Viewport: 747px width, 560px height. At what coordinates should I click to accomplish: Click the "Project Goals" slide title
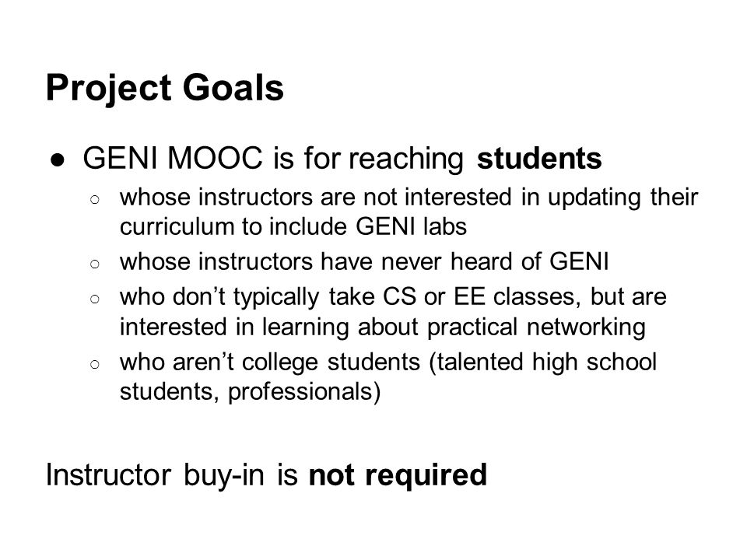165,89
